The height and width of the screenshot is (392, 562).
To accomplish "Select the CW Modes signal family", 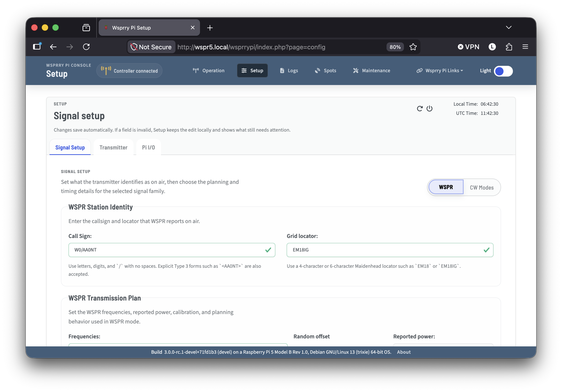I will 481,188.
